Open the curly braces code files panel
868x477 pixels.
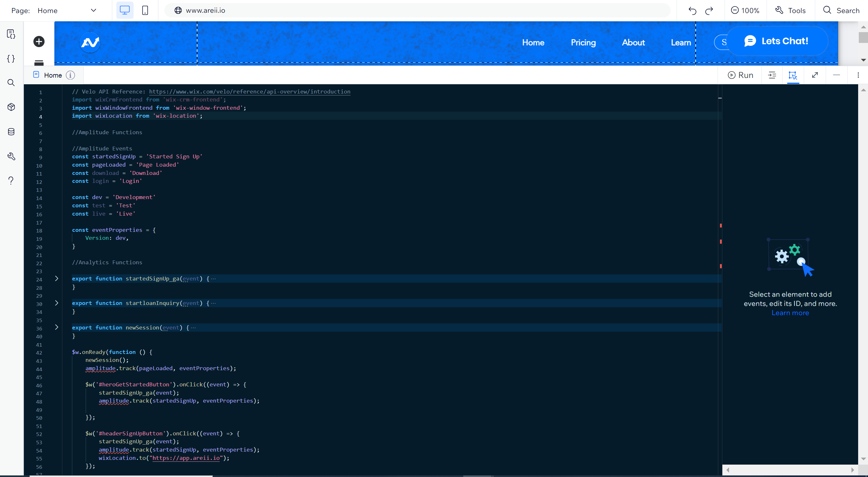tap(11, 59)
